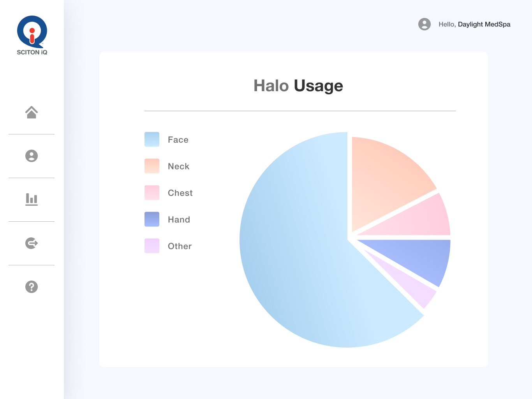Select the Other legend color swatch
This screenshot has height=399, width=532.
click(152, 246)
